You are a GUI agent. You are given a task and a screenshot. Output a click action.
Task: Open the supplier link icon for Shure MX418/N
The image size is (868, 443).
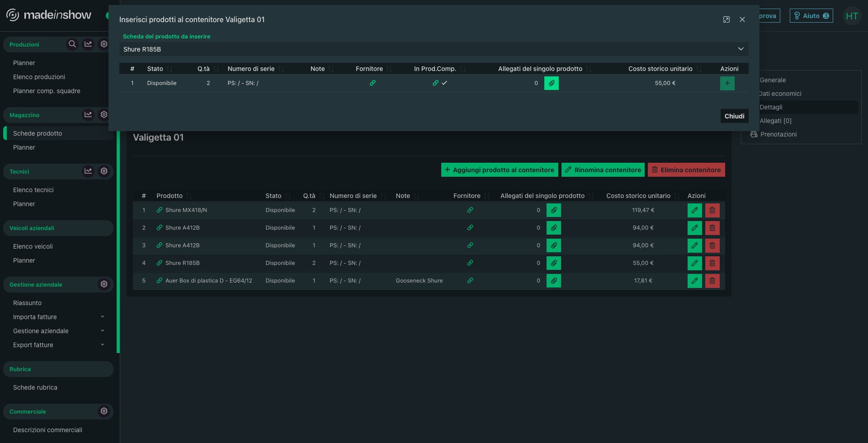(470, 210)
